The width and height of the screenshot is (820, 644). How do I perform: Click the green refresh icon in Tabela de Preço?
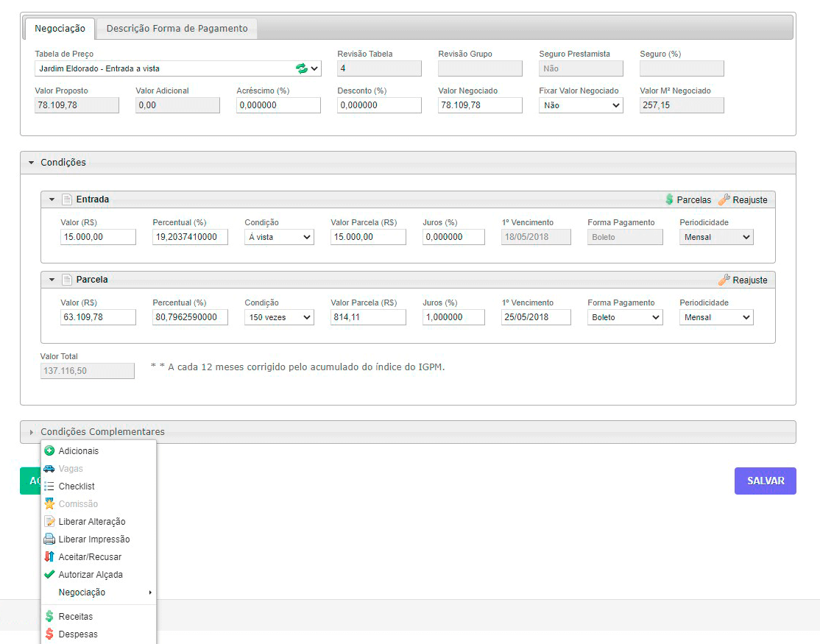coord(302,68)
